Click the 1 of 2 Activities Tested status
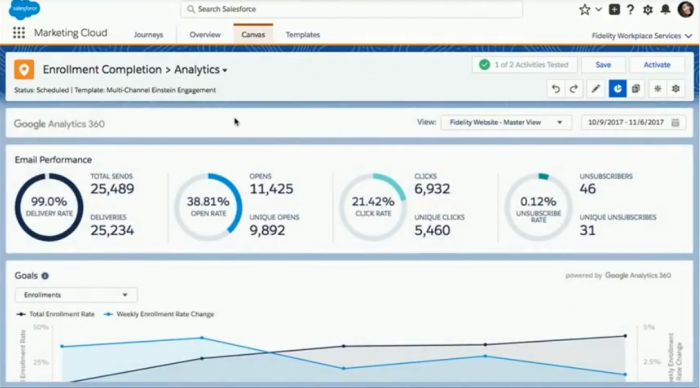700x388 pixels. point(525,65)
